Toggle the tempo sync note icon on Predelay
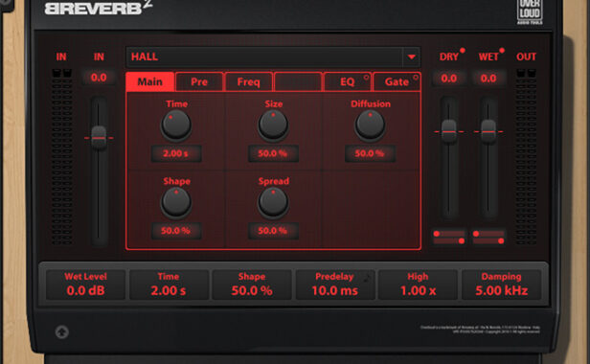590x364 pixels. tap(368, 278)
